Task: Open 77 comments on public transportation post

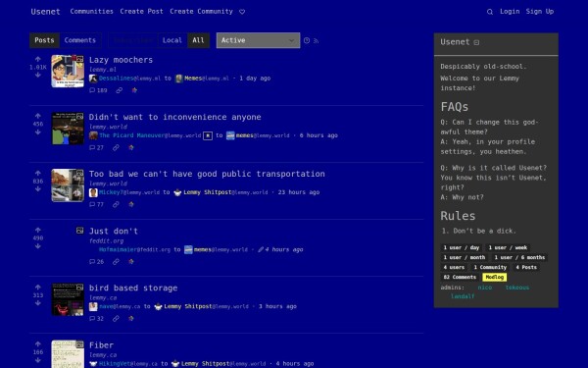Action: [96, 205]
